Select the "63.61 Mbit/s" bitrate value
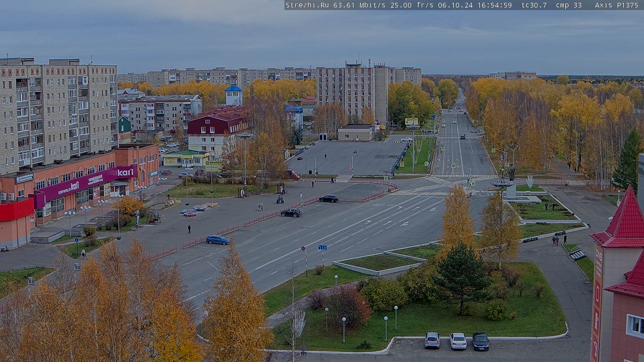Viewport: 644px width, 362px height. [359, 5]
